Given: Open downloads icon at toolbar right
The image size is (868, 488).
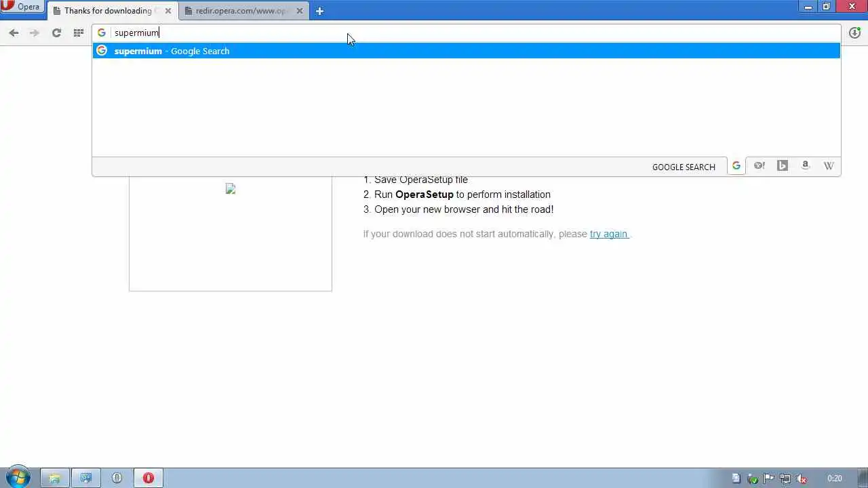Looking at the screenshot, I should 854,33.
